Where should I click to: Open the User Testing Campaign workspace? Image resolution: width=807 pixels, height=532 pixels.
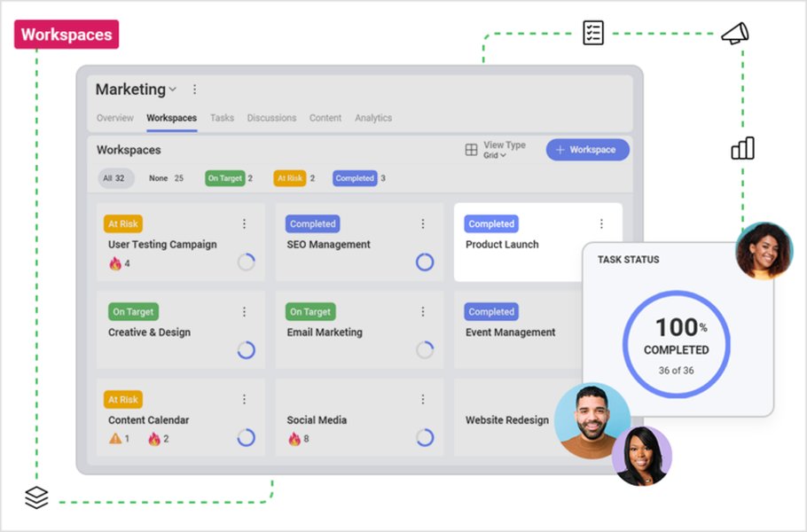pos(181,242)
